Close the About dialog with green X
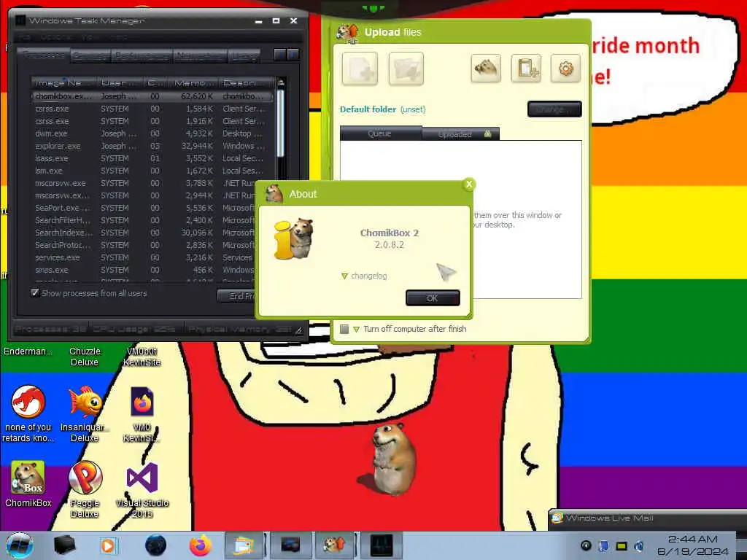The image size is (747, 560). [469, 184]
